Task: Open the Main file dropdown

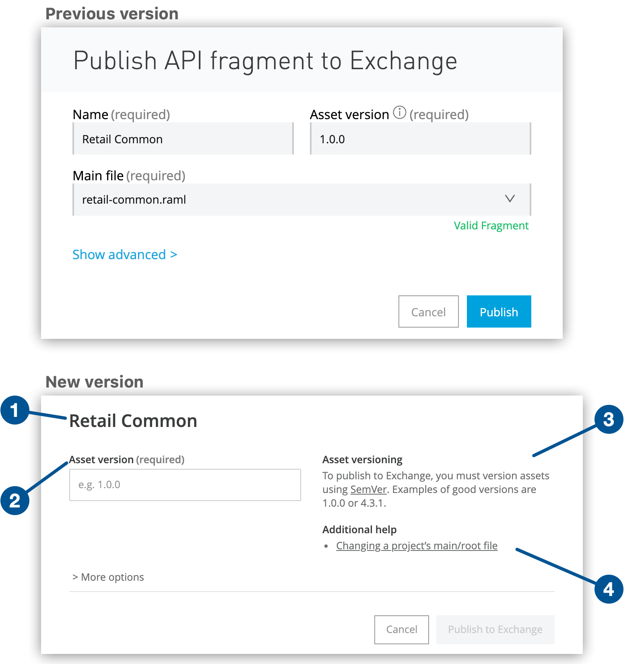Action: (x=510, y=198)
